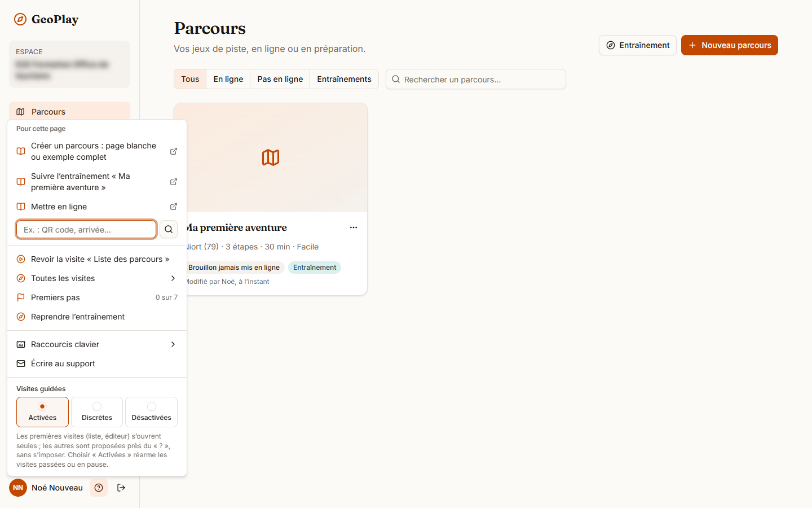
Task: Click the logout icon in sidebar footer
Action: click(121, 488)
